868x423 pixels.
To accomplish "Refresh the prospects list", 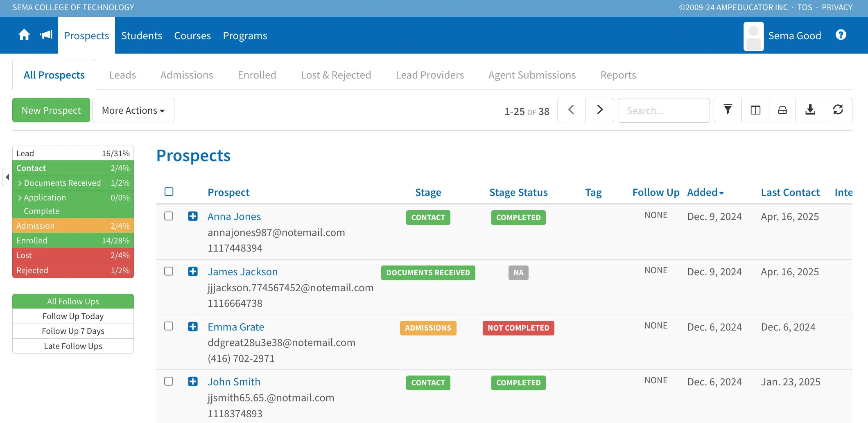I will (x=838, y=110).
